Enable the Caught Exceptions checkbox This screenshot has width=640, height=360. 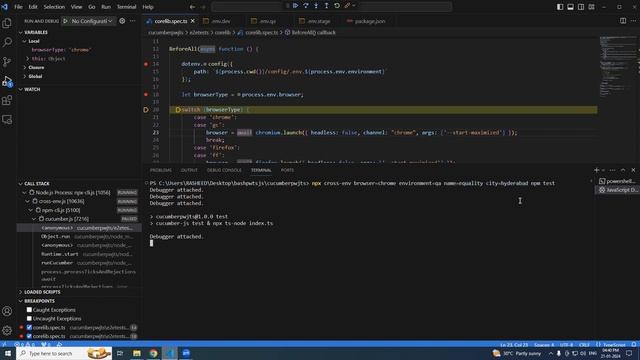(29, 310)
